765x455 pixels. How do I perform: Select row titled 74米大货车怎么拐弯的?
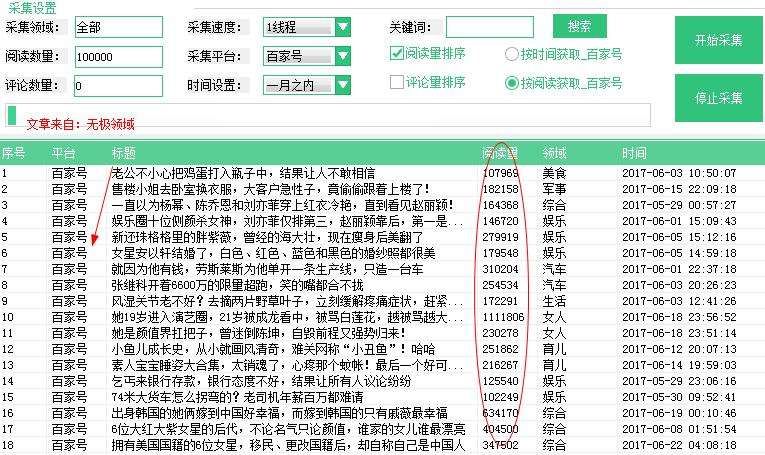point(382,397)
